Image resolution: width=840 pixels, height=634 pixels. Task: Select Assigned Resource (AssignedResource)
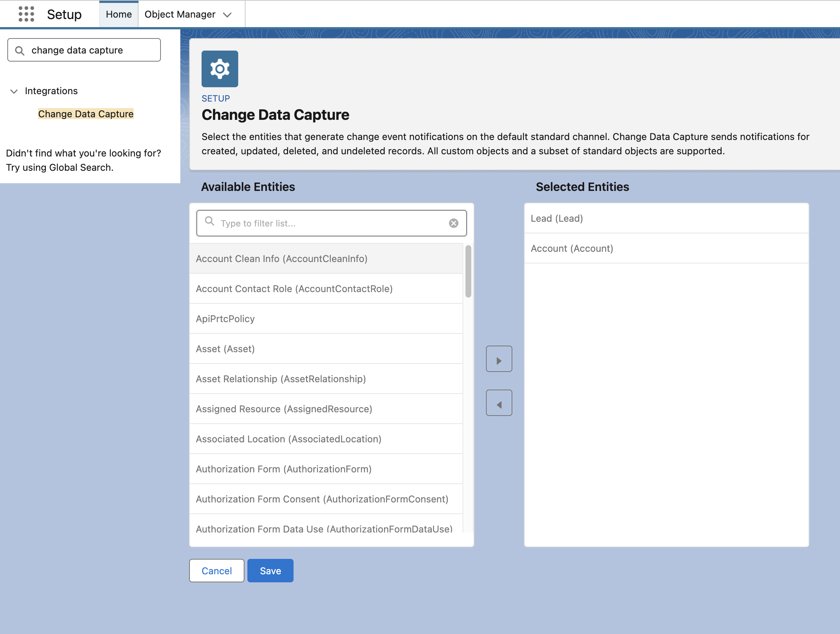[x=326, y=409]
